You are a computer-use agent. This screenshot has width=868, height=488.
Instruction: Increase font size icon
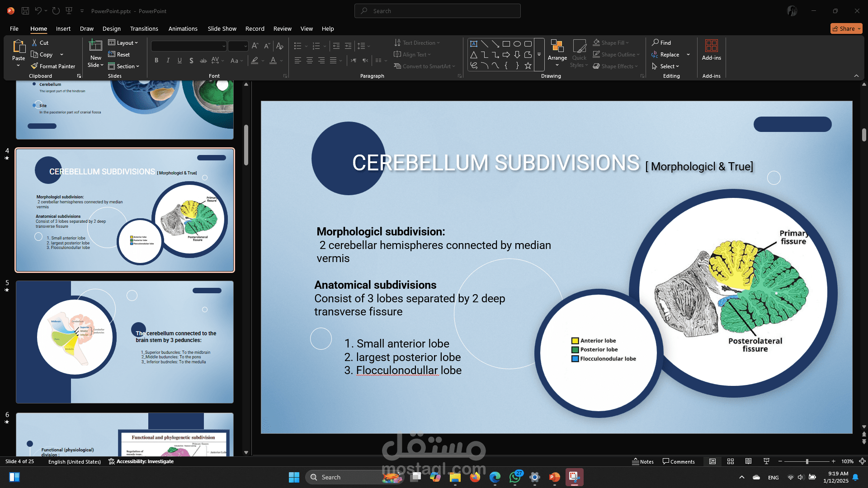pyautogui.click(x=255, y=46)
